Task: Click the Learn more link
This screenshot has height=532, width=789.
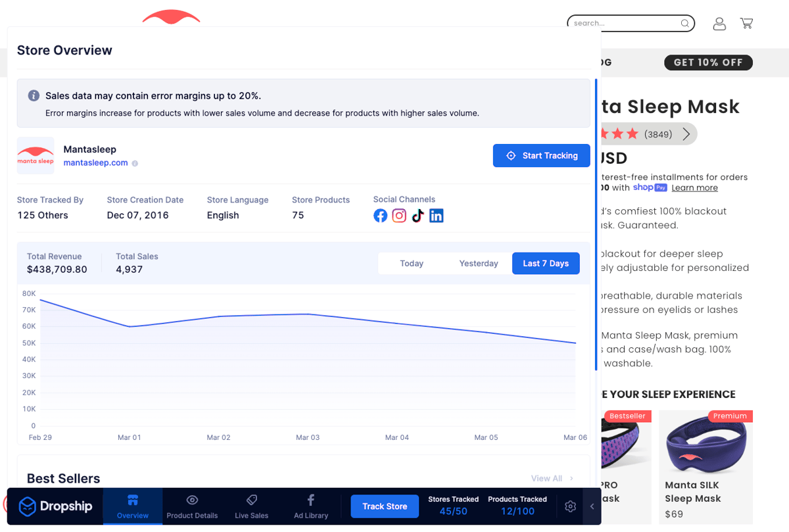Action: (694, 188)
